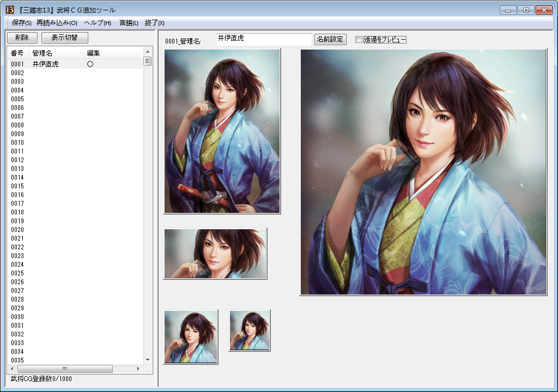This screenshot has height=392, width=558.
Task: Select row 0035 in the list
Action: point(75,360)
